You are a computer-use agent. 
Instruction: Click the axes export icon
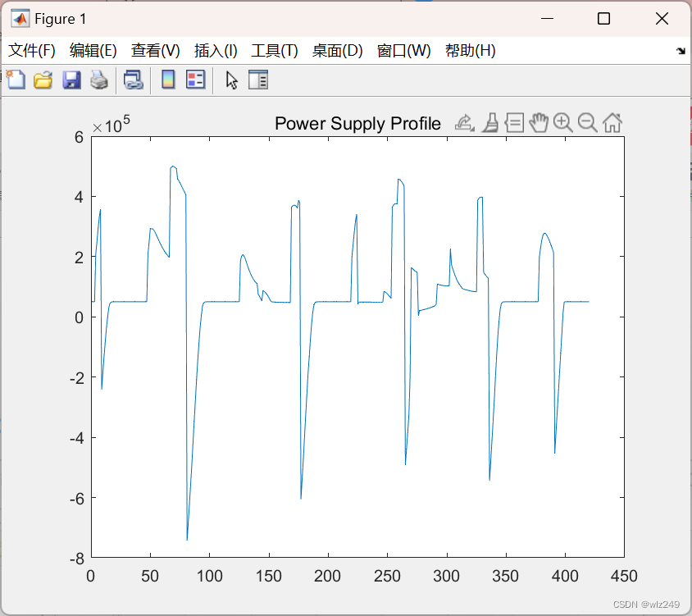coord(464,123)
